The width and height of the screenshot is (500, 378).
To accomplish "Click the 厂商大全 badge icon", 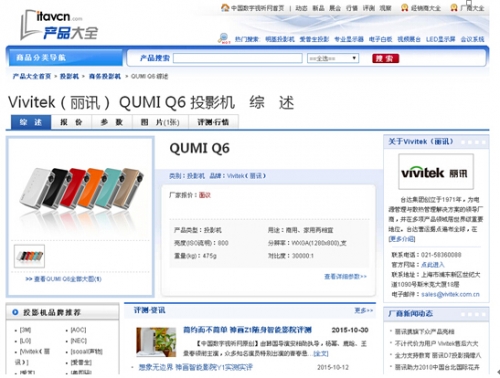I will coord(454,7).
